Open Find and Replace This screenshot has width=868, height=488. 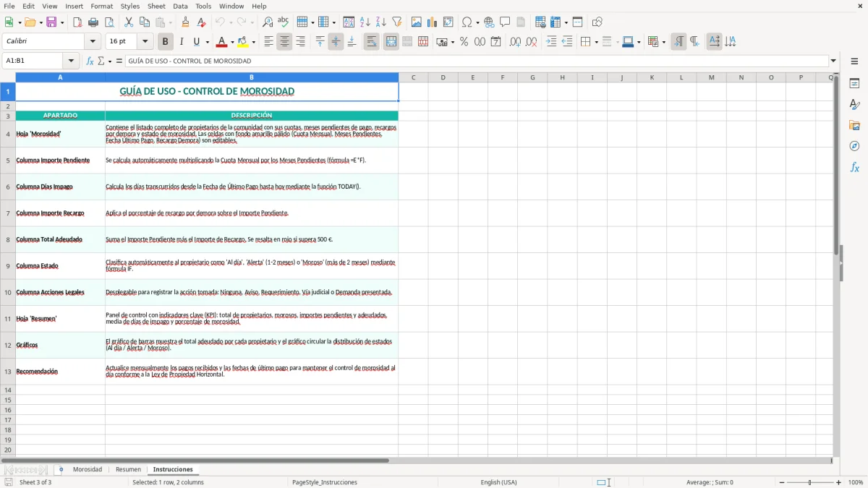[x=268, y=22]
